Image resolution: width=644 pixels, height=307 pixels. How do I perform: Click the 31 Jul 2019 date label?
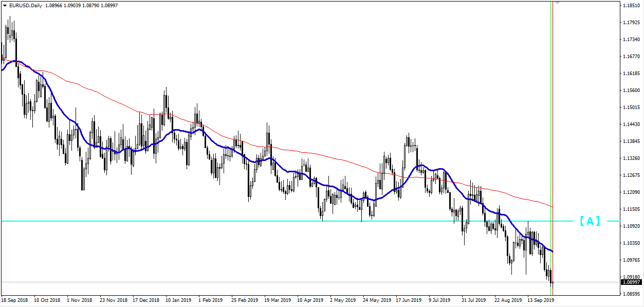pos(473,300)
